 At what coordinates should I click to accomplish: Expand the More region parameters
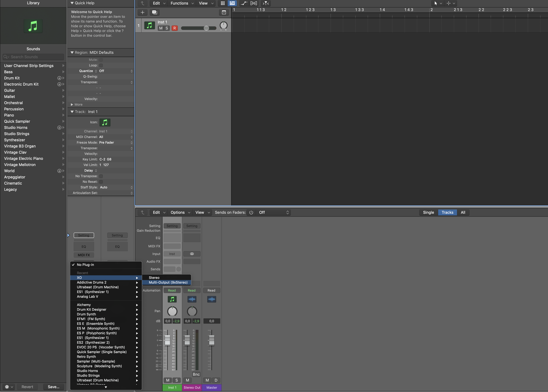tap(72, 104)
